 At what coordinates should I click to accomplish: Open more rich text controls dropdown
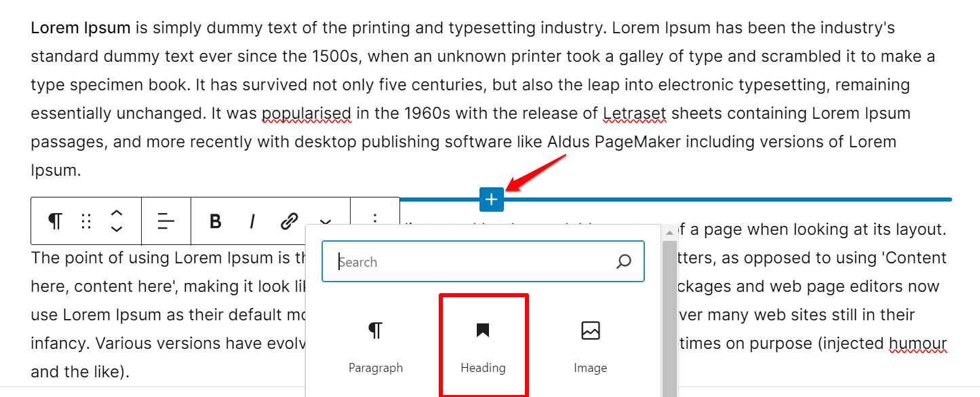click(326, 221)
